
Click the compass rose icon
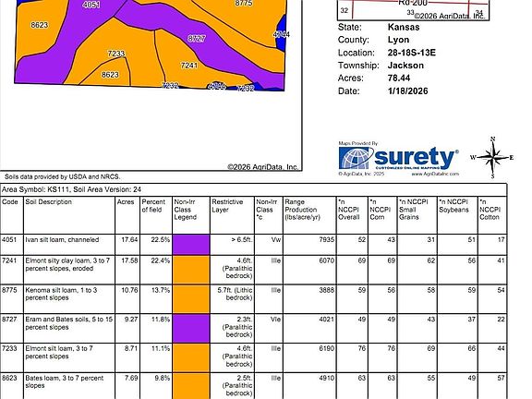tap(493, 157)
